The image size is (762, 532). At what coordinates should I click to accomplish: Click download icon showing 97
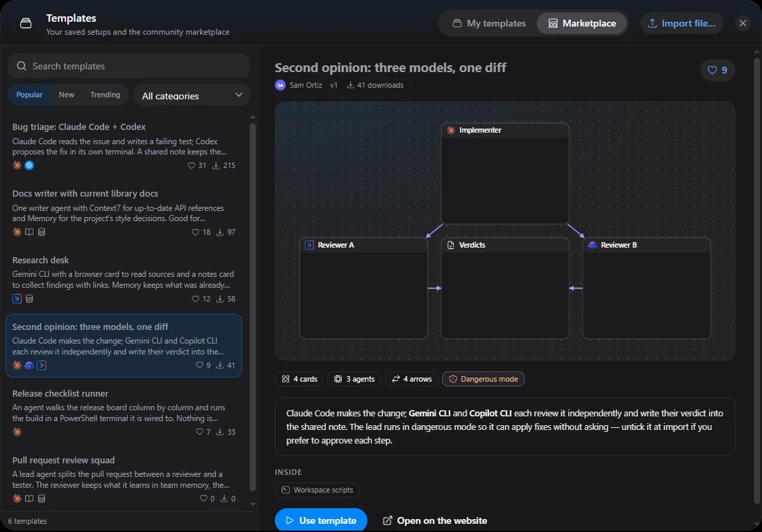pos(220,232)
